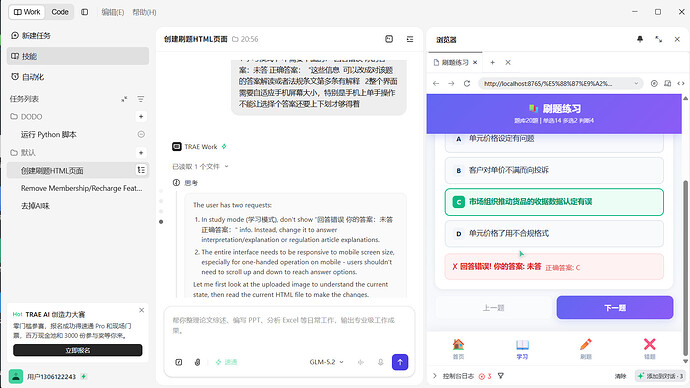Open the 技能 skills section
690x388 pixels.
point(78,56)
